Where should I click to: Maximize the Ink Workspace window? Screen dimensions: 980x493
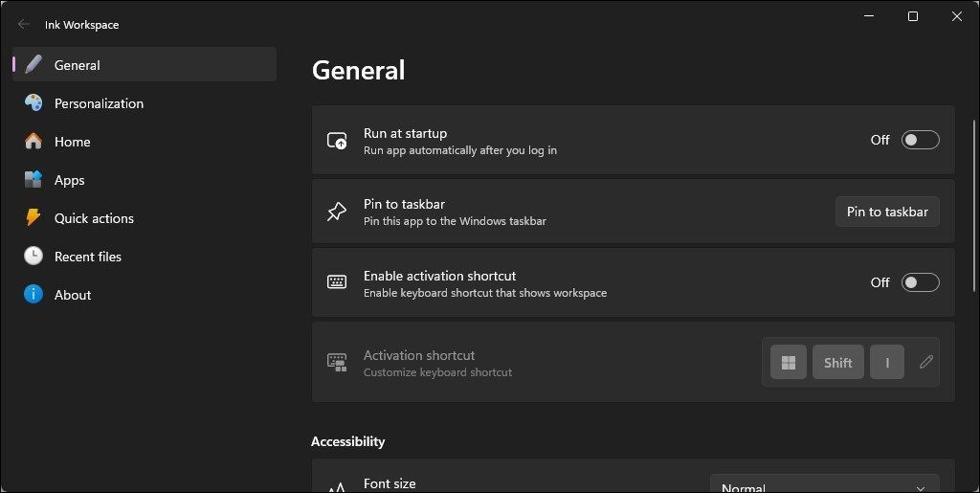pos(912,16)
